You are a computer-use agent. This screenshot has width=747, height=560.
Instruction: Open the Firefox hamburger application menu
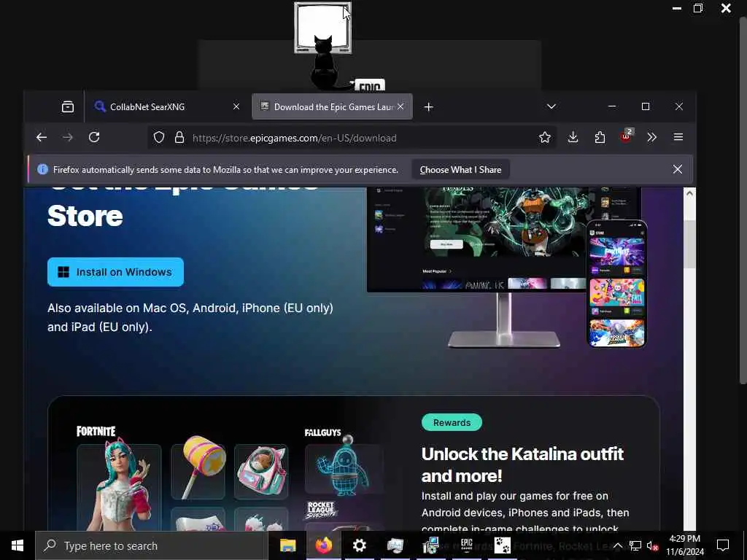click(x=678, y=137)
